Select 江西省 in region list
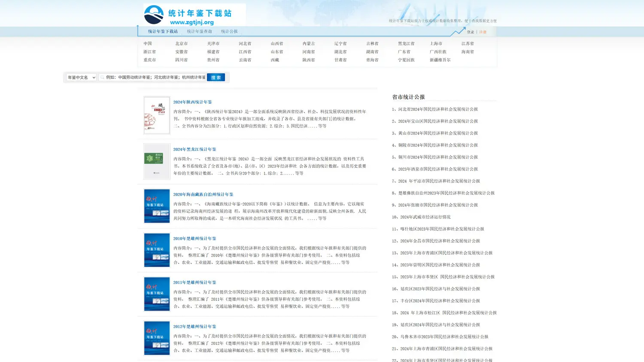Image resolution: width=644 pixels, height=362 pixels. 245,52
